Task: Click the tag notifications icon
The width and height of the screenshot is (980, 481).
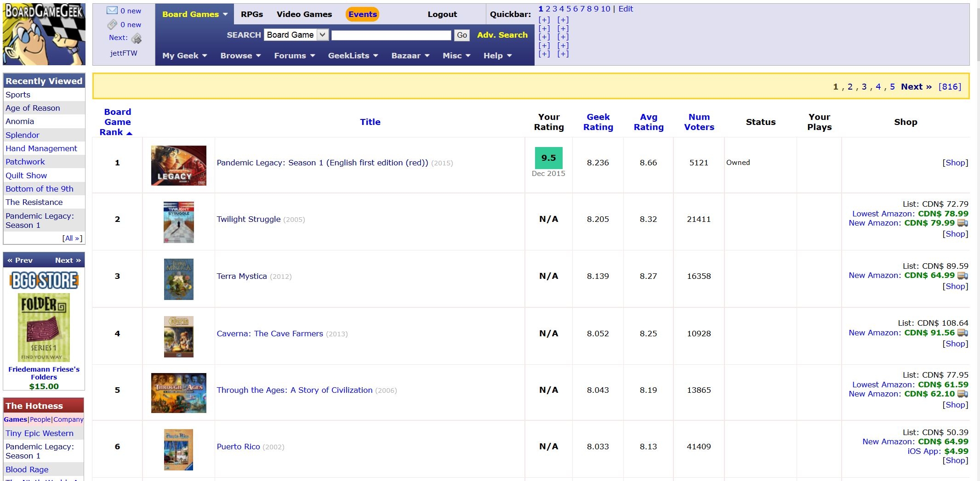Action: click(x=112, y=25)
